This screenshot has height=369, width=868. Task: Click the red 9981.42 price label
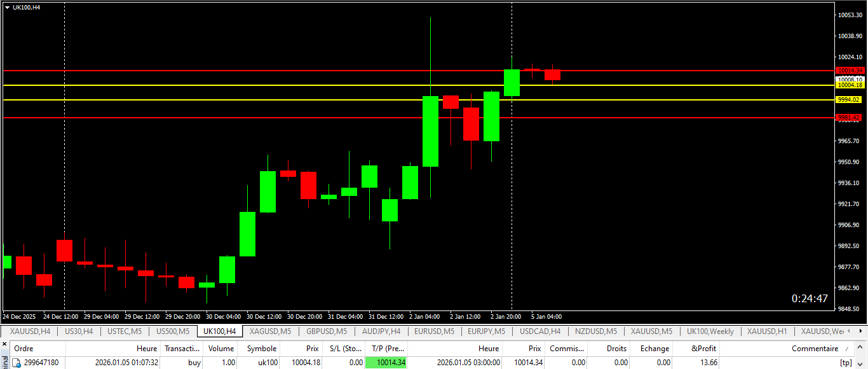pyautogui.click(x=849, y=117)
